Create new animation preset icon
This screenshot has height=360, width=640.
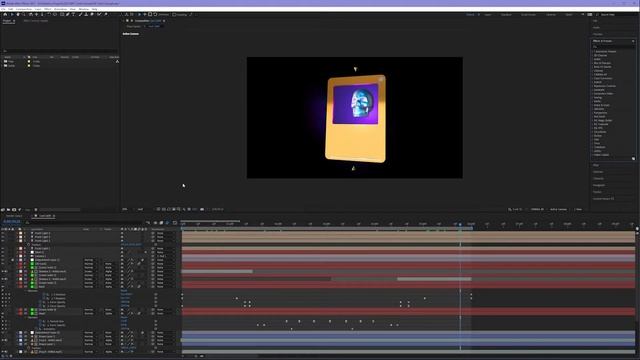tap(633, 158)
